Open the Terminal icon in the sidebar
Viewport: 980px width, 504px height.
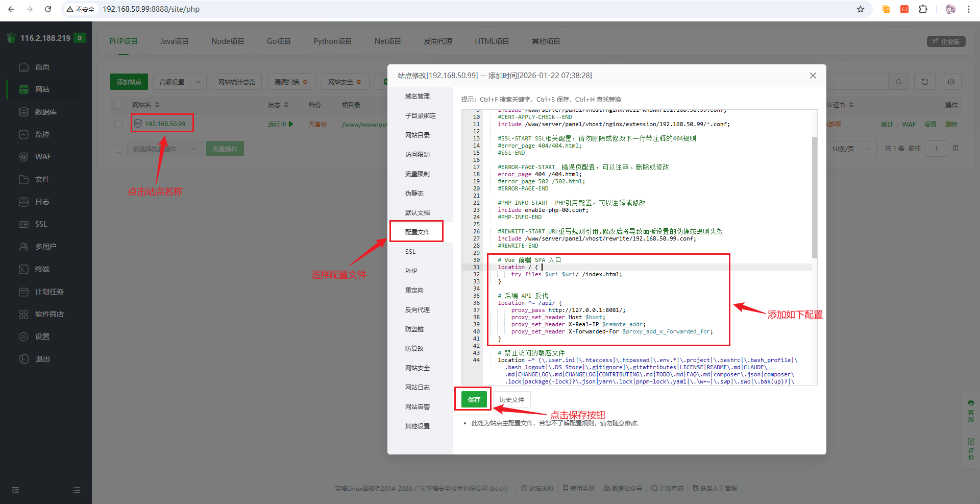coord(23,269)
